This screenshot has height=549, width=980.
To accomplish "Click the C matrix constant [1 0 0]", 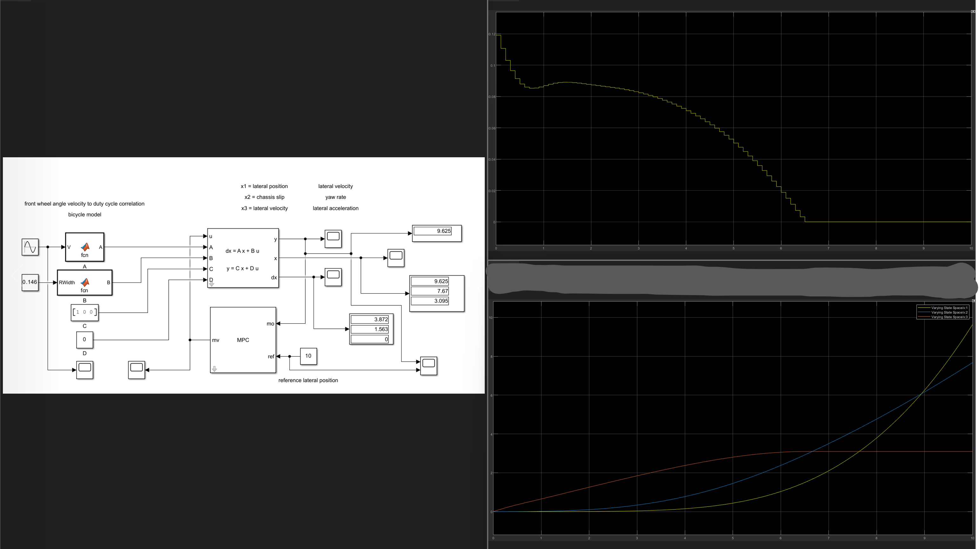I will (84, 312).
